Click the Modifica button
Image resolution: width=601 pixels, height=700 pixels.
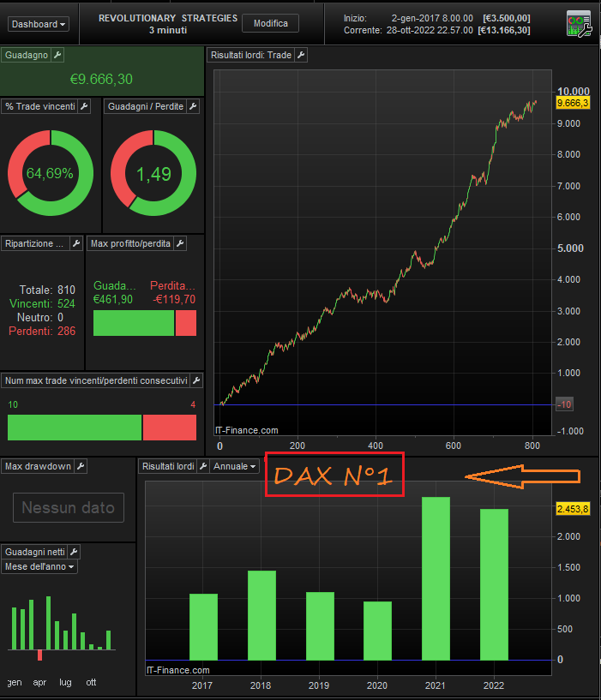coord(270,23)
